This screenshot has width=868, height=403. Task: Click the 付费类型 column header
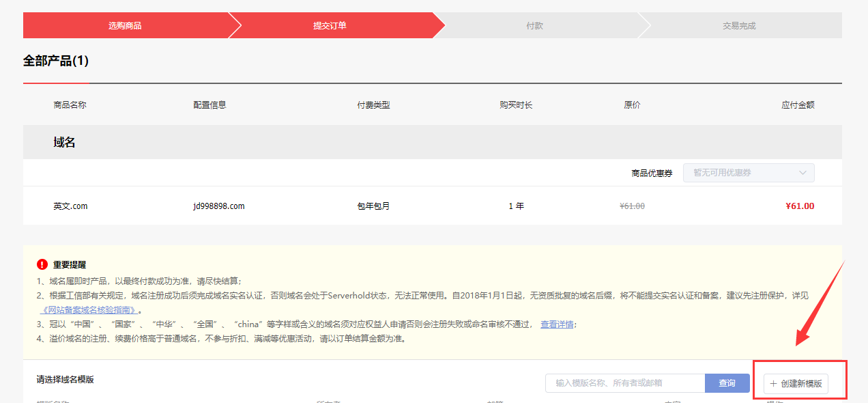point(373,105)
